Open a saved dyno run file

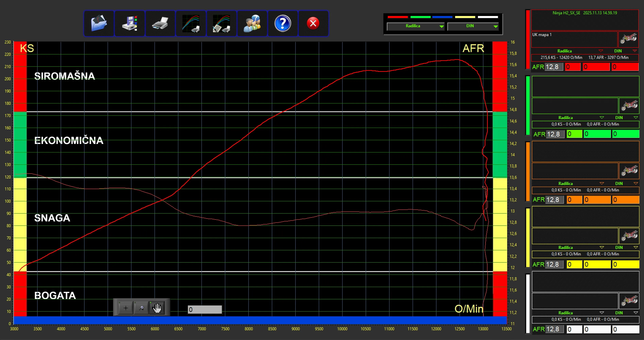99,23
